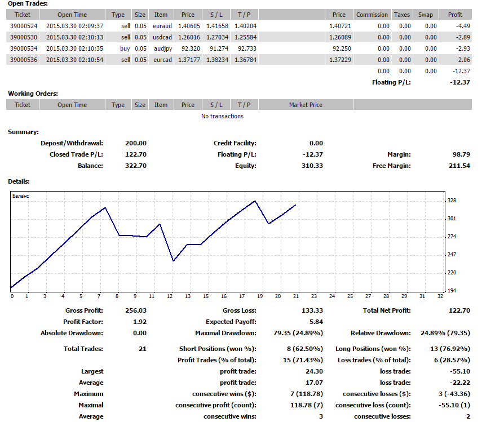Click the Long Positions value 13 (76.92%)
The image size is (504, 422).
pos(450,349)
